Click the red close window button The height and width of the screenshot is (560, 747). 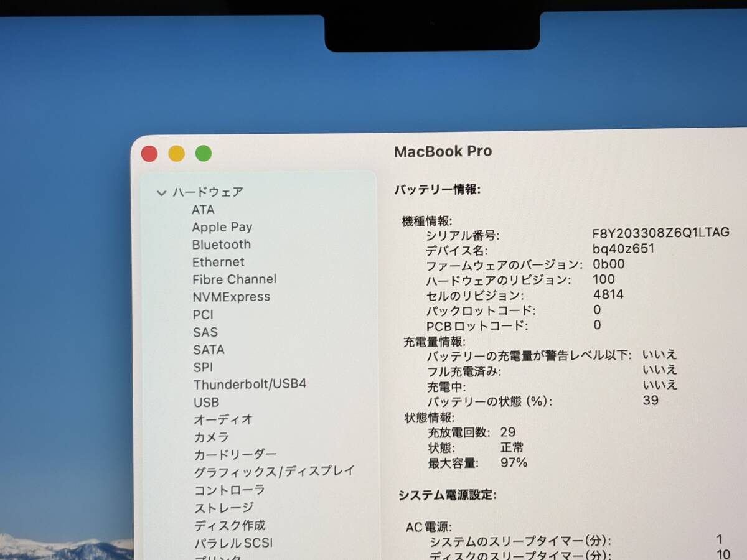pyautogui.click(x=149, y=154)
